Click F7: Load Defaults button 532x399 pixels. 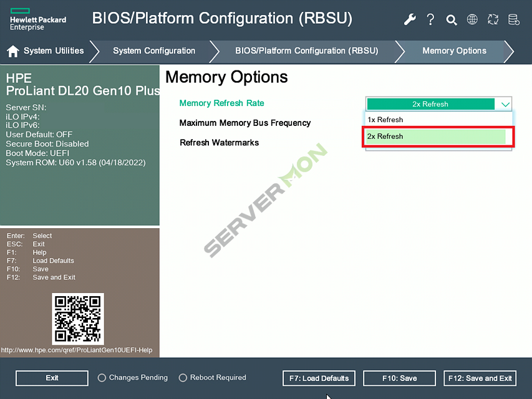point(319,378)
